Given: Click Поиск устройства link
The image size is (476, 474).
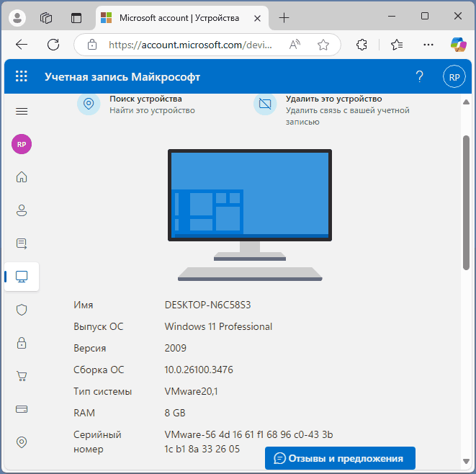Looking at the screenshot, I should (145, 99).
